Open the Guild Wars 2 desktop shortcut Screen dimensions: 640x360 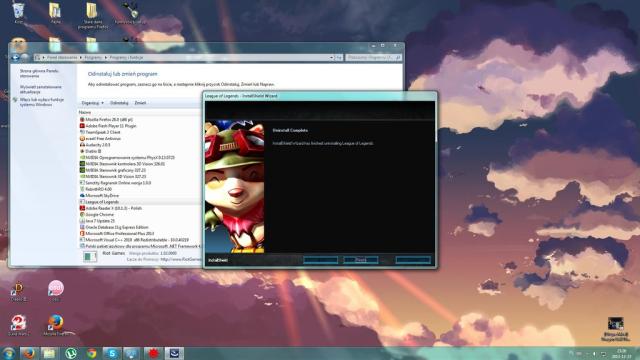pos(18,325)
